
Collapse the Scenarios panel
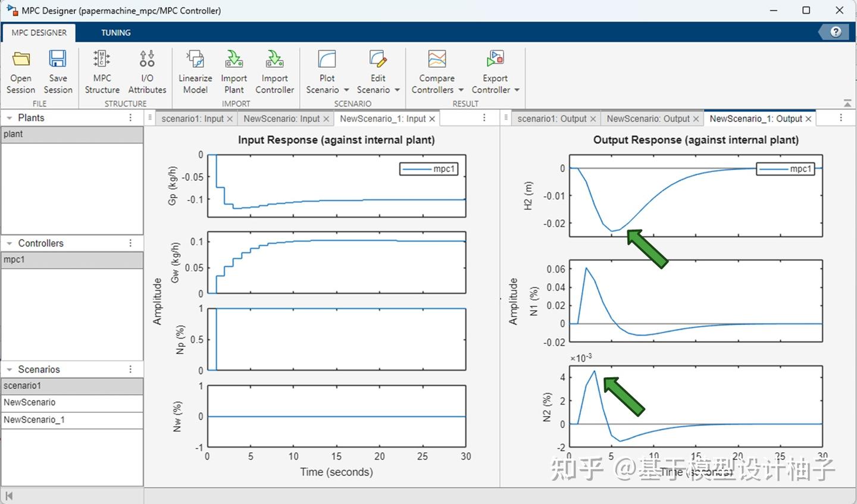(9, 369)
